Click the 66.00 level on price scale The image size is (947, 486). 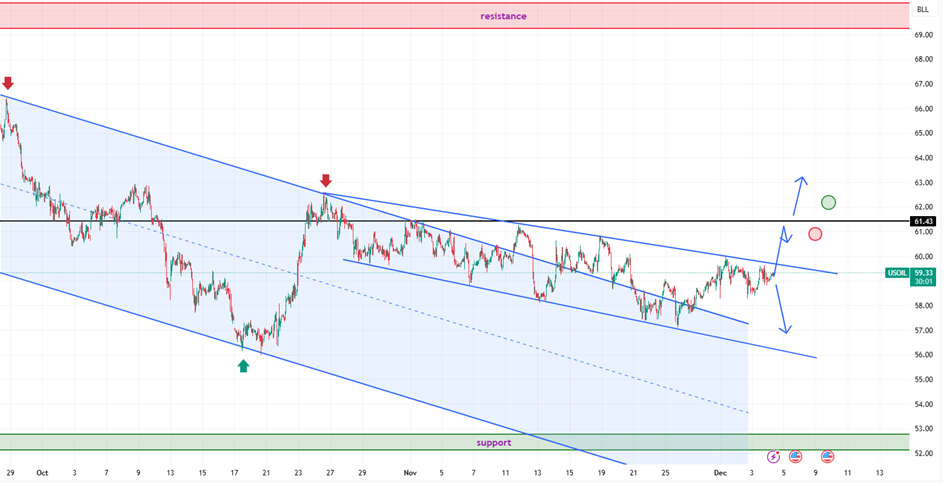(923, 108)
